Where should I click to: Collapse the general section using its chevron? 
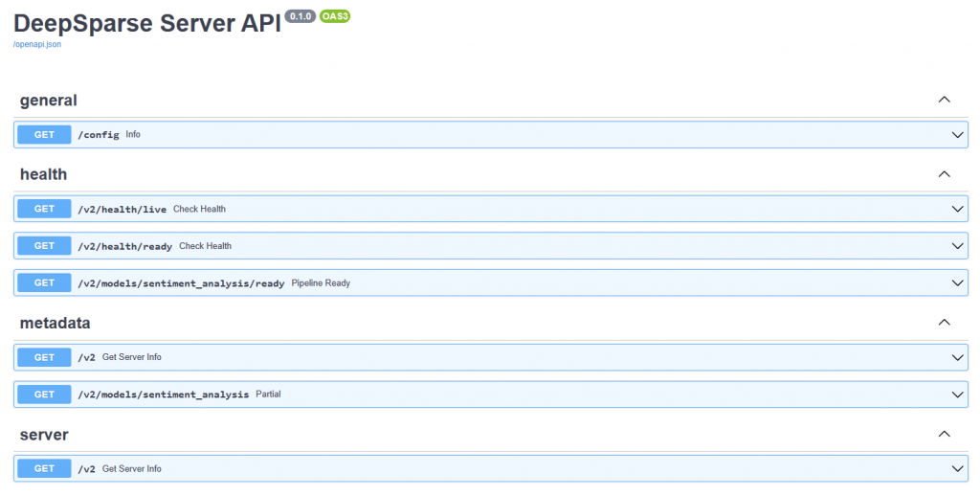click(944, 100)
